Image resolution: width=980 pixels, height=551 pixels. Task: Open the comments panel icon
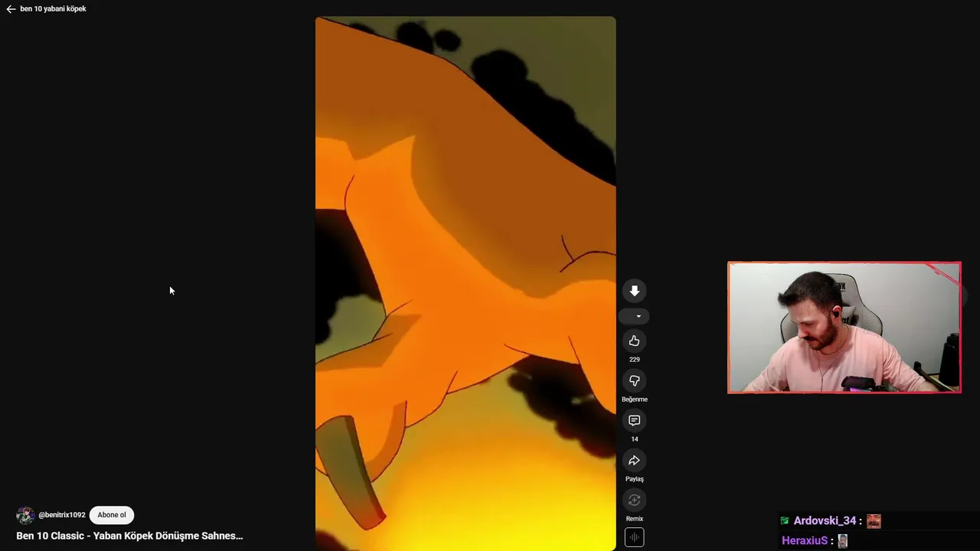click(x=634, y=421)
